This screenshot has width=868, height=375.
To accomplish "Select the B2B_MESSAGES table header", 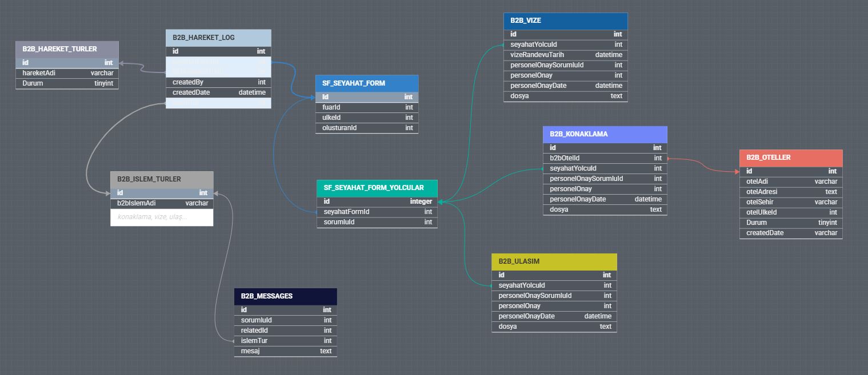I will point(285,296).
